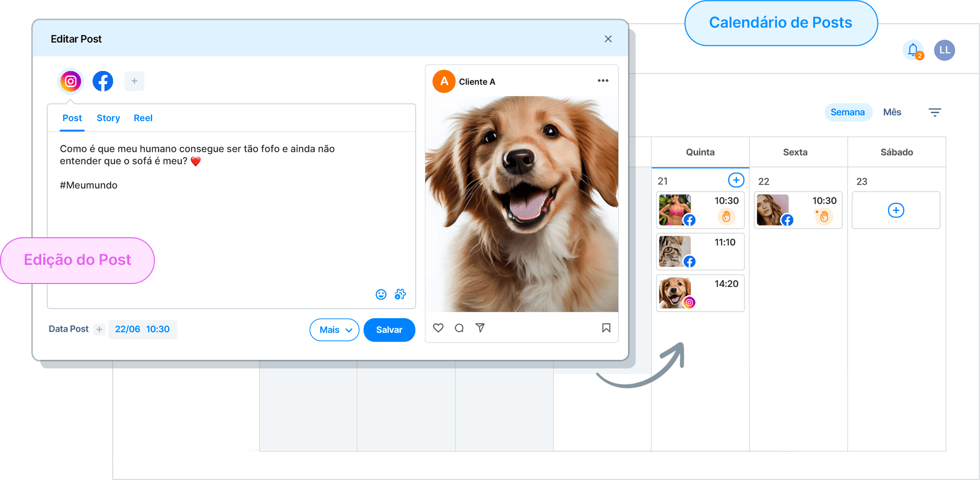Open the notifications bell
Viewport: 980px width, 480px height.
(913, 50)
